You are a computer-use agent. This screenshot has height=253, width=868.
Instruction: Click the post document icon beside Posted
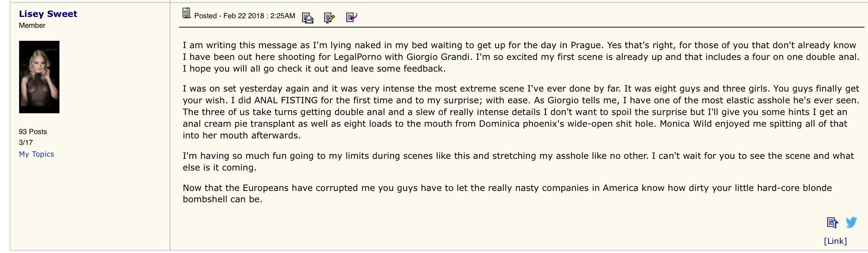[187, 13]
